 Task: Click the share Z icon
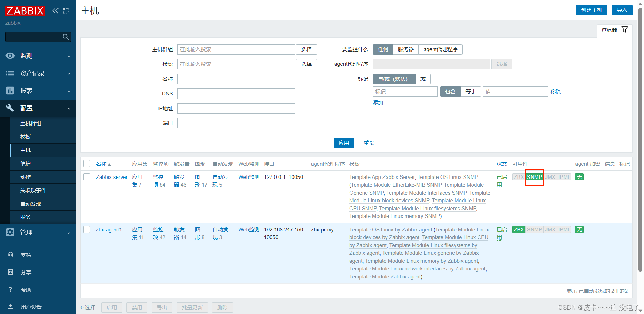click(10, 272)
